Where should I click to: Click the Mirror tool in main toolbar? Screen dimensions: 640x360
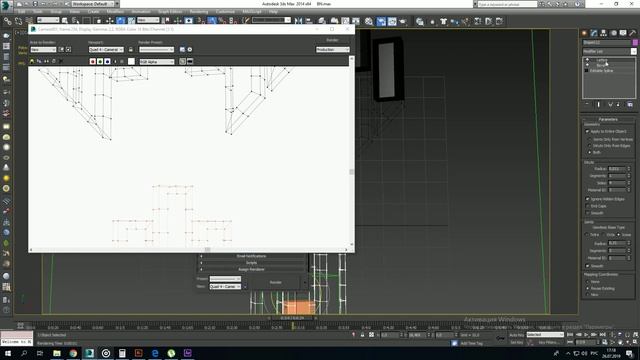point(298,21)
